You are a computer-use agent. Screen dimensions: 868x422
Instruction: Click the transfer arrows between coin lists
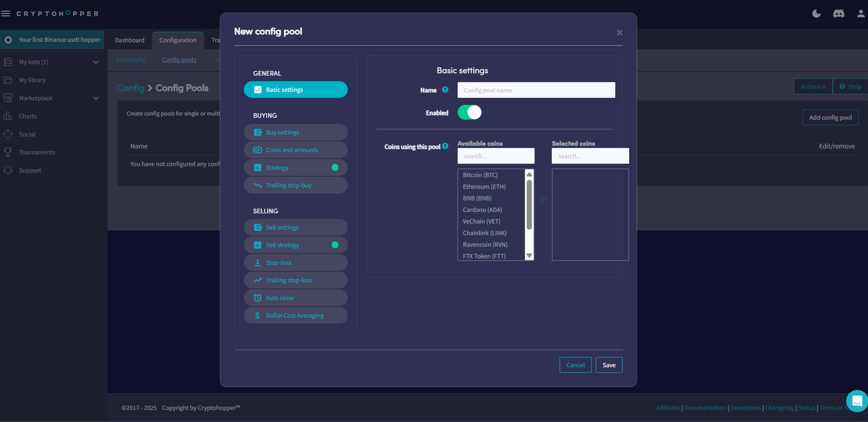[543, 201]
